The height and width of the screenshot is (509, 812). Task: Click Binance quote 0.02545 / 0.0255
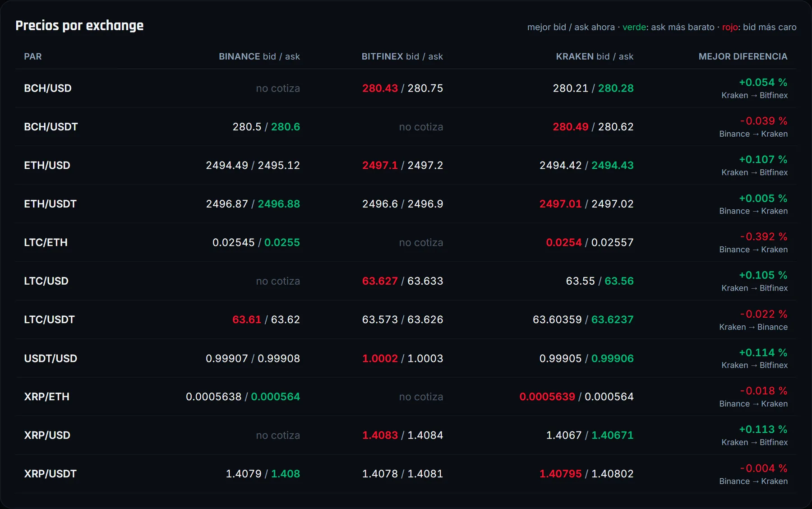point(256,242)
